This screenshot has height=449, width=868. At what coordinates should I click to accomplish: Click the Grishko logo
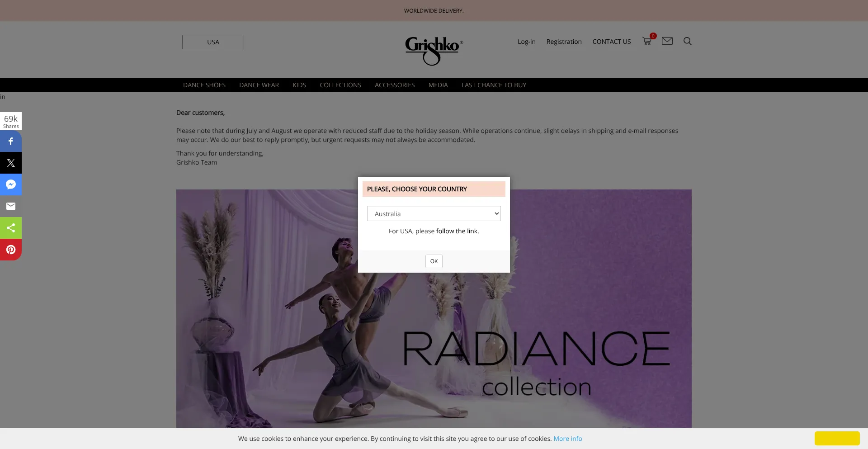click(434, 51)
